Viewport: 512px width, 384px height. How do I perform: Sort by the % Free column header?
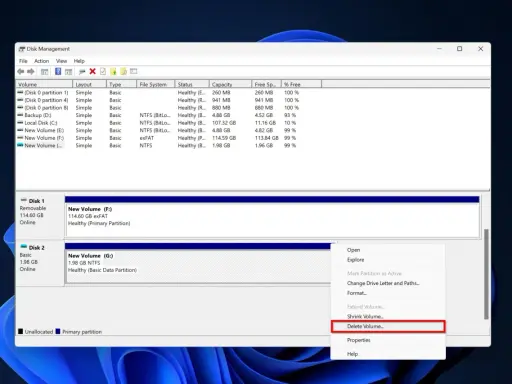[x=302, y=84]
